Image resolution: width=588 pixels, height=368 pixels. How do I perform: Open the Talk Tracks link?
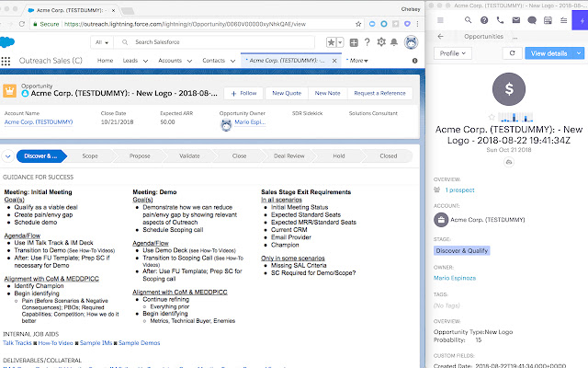click(x=16, y=342)
